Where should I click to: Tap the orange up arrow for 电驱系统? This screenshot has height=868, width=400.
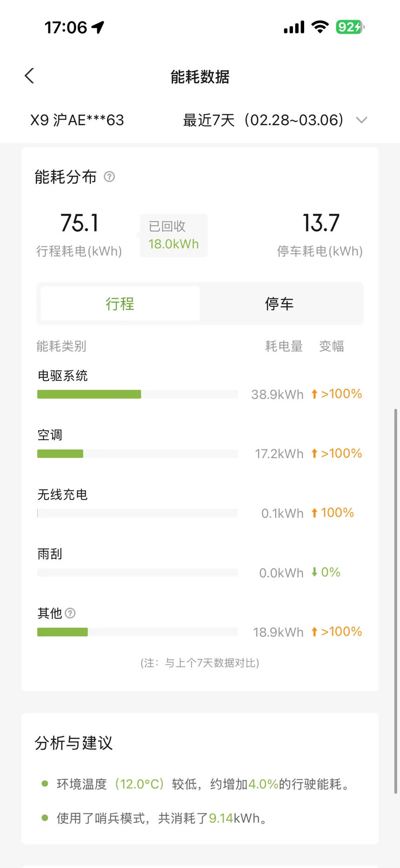coord(314,394)
